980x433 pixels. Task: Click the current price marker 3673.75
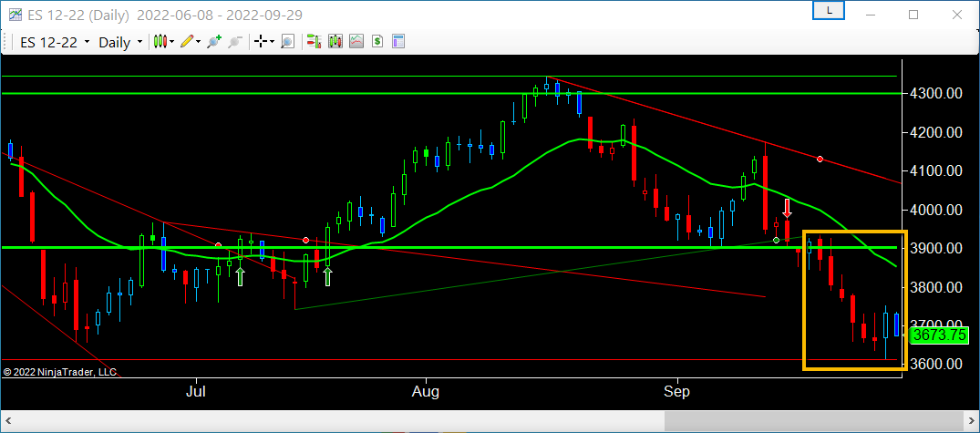click(x=939, y=335)
